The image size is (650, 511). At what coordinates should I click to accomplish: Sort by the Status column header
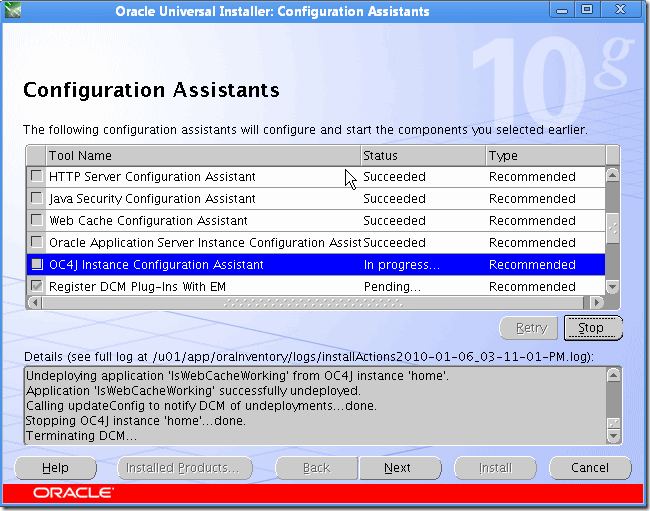(423, 156)
